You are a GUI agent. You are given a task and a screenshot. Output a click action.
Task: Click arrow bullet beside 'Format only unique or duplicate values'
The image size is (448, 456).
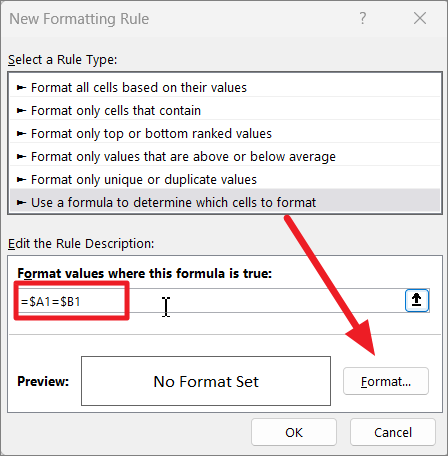pyautogui.click(x=21, y=180)
